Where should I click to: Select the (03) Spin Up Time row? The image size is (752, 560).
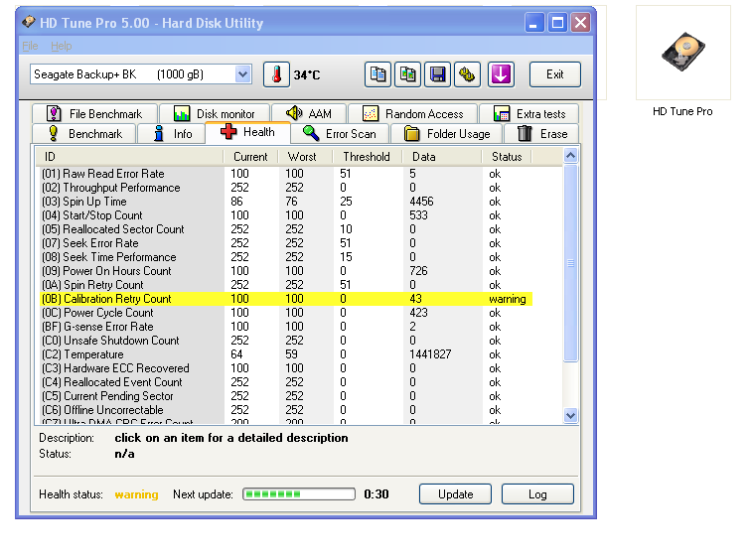click(x=286, y=202)
